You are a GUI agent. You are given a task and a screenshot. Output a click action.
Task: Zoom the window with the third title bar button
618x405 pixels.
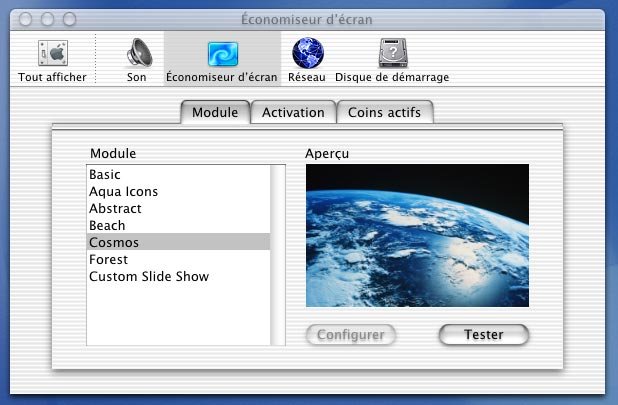click(69, 19)
